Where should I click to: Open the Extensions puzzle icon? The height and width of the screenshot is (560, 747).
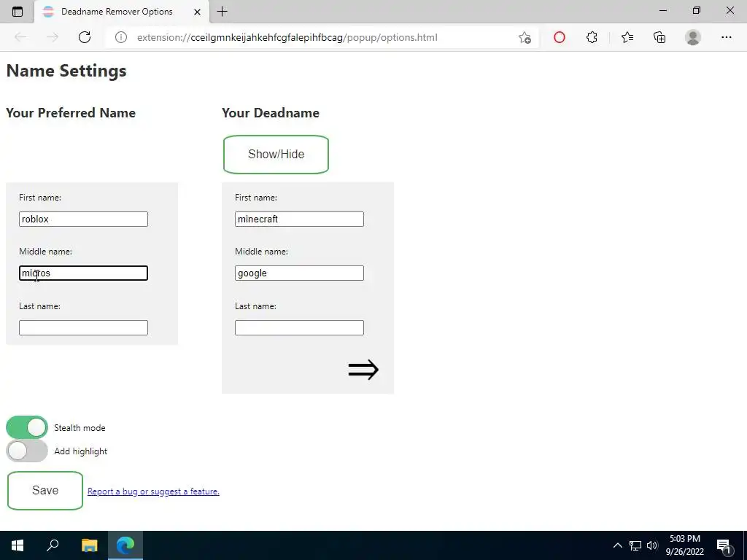tap(592, 37)
